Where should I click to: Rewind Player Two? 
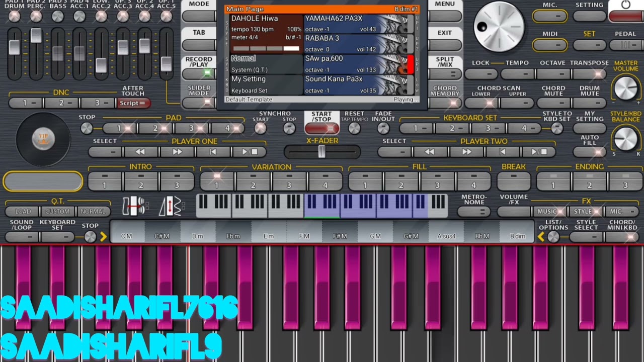pos(429,151)
